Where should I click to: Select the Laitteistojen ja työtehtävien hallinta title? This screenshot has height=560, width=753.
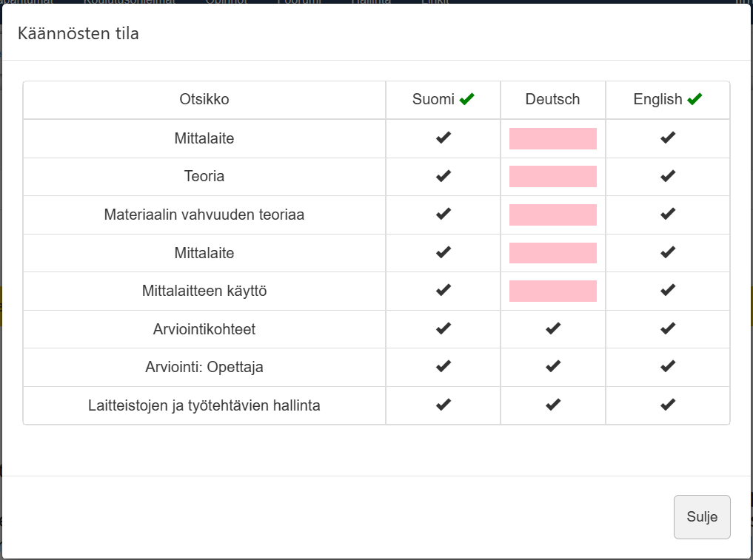point(204,405)
